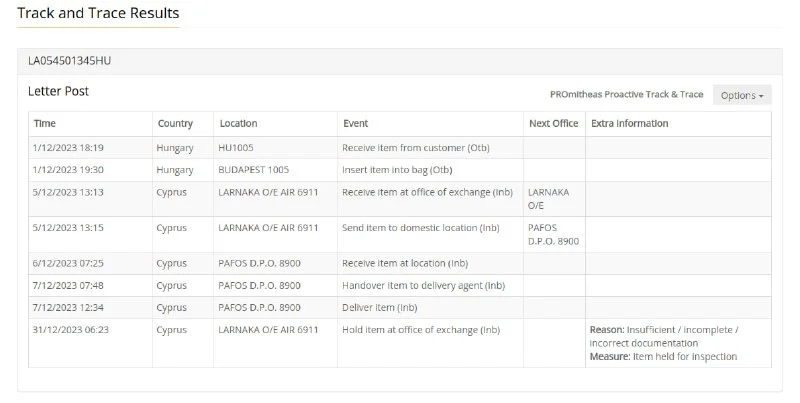This screenshot has width=800, height=403.
Task: Click the Track and Trace Results title
Action: coord(98,14)
